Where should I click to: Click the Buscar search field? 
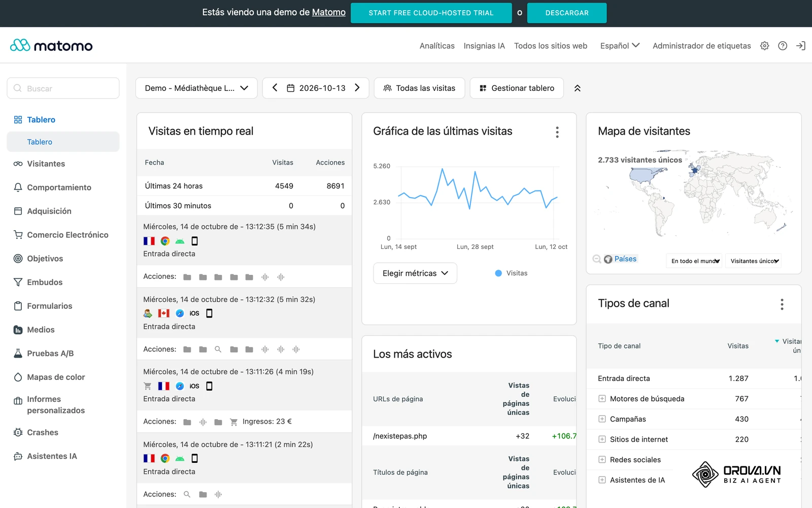click(63, 88)
